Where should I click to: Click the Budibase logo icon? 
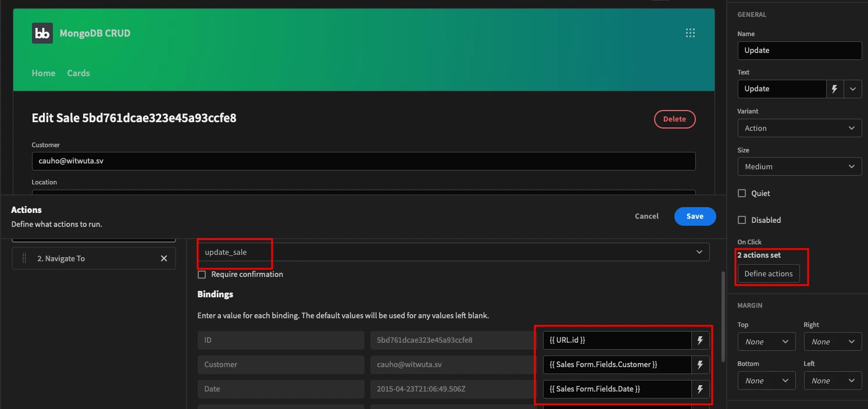point(42,33)
